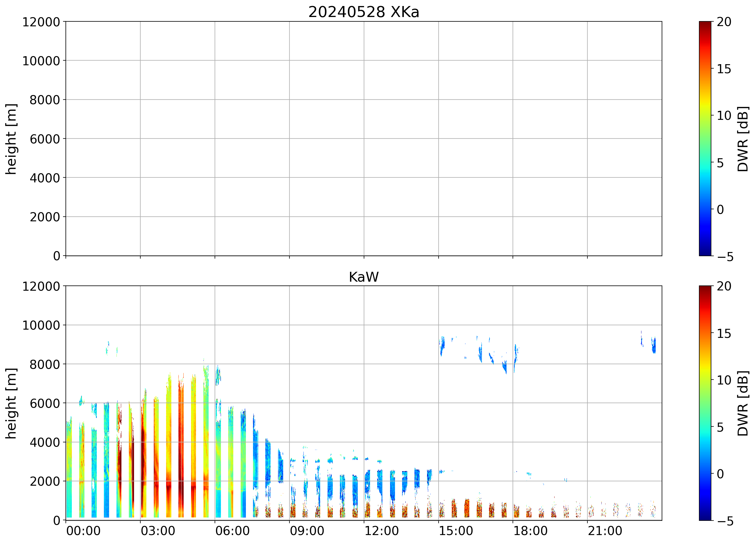Click the bottom plot's 8000 height tick label
Viewport: 756px width, 543px height.
pos(45,364)
